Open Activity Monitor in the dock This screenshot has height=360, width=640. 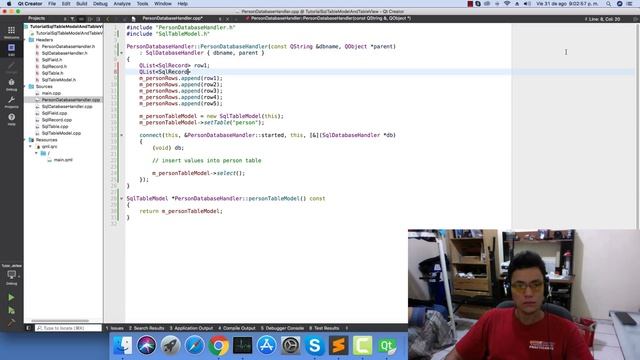point(242,346)
